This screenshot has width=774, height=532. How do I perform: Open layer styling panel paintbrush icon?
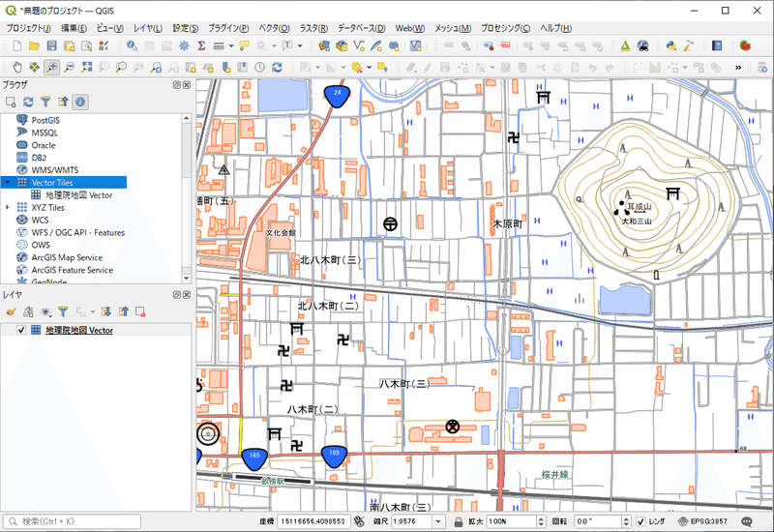pyautogui.click(x=11, y=311)
